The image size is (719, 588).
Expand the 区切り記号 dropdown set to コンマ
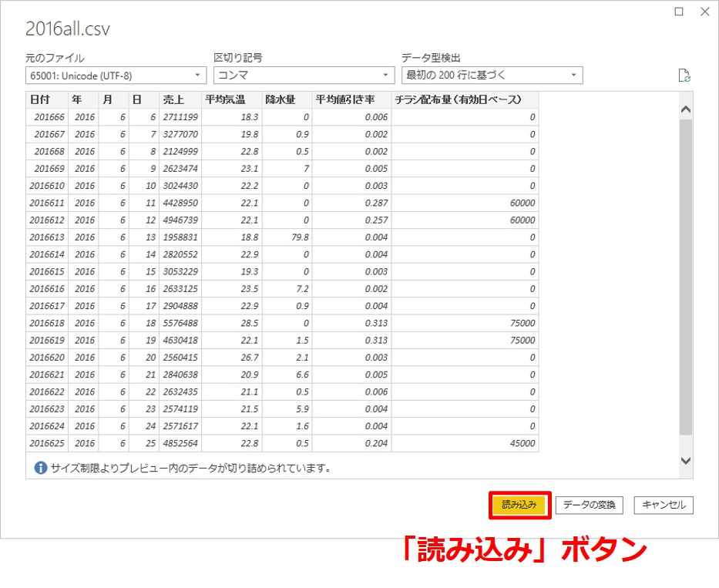pyautogui.click(x=303, y=76)
